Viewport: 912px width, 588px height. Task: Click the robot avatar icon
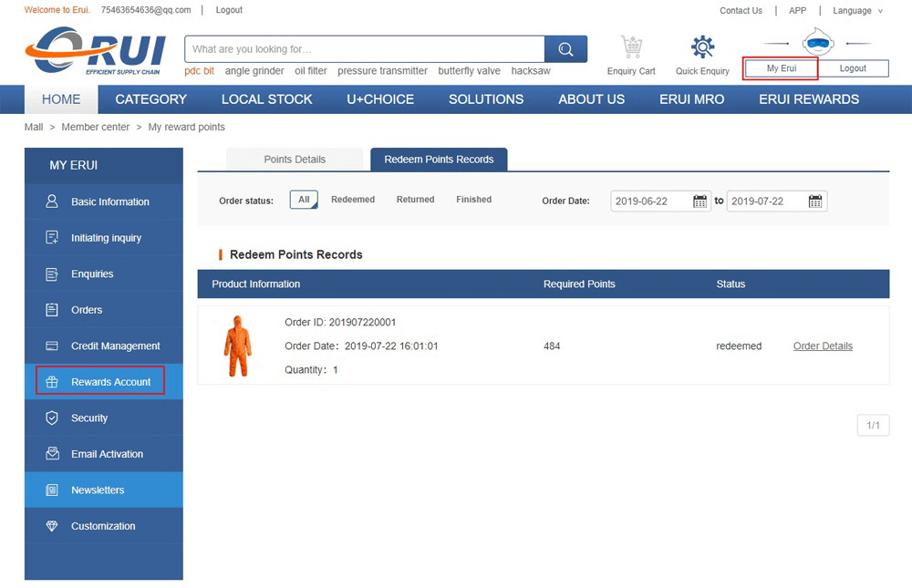(818, 43)
